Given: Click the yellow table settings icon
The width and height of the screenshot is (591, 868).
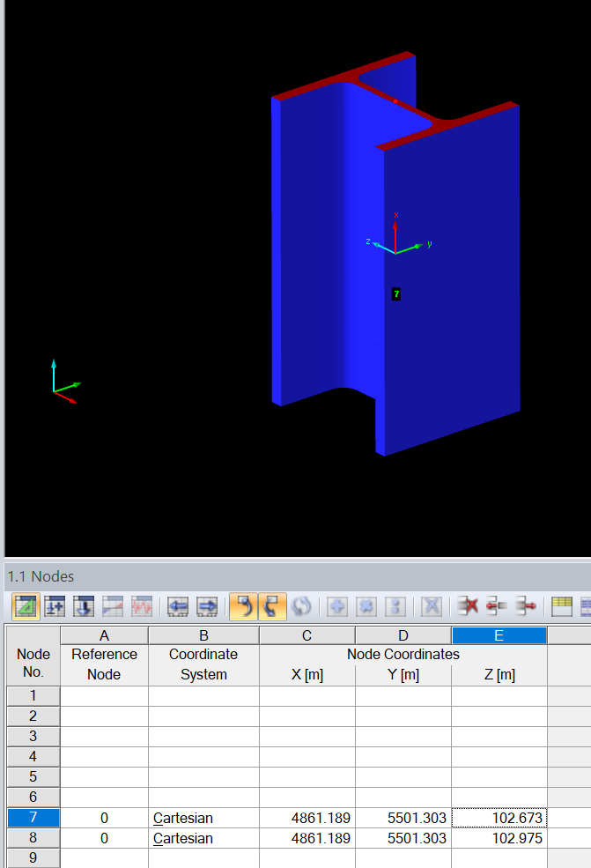Looking at the screenshot, I should click(x=562, y=606).
